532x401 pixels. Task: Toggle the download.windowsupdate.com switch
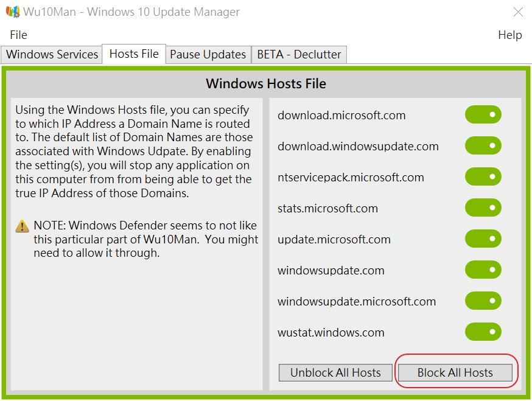pos(483,145)
